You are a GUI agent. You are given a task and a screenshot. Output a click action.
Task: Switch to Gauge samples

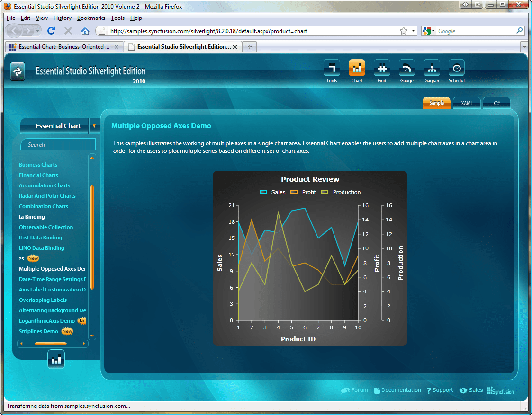click(406, 67)
